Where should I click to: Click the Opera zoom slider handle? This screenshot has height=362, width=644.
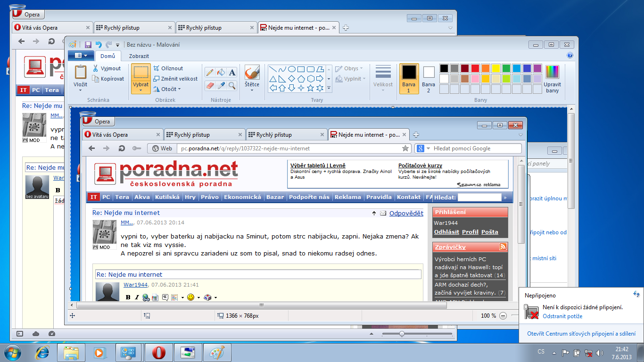click(402, 334)
